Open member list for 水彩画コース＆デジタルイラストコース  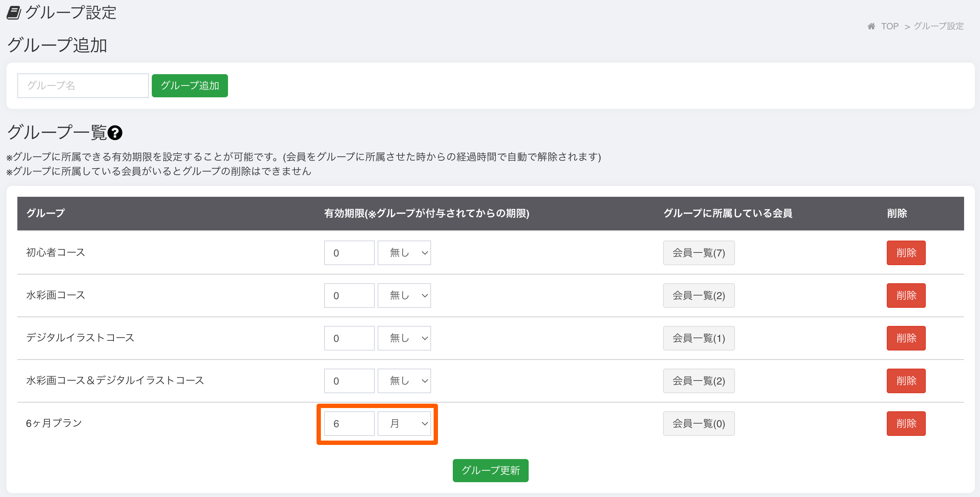click(699, 381)
